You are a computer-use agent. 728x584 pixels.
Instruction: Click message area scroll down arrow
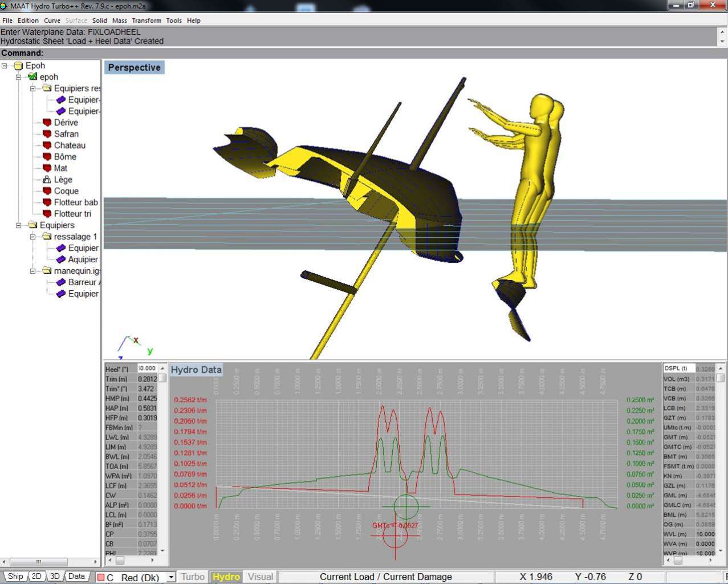[722, 41]
